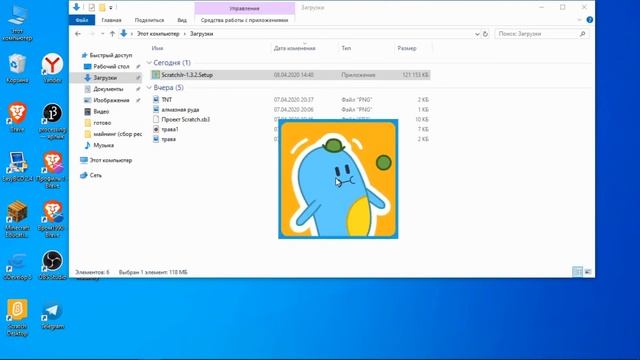The width and height of the screenshot is (640, 360).
Task: Open the Главная ribbon tab
Action: tap(111, 20)
